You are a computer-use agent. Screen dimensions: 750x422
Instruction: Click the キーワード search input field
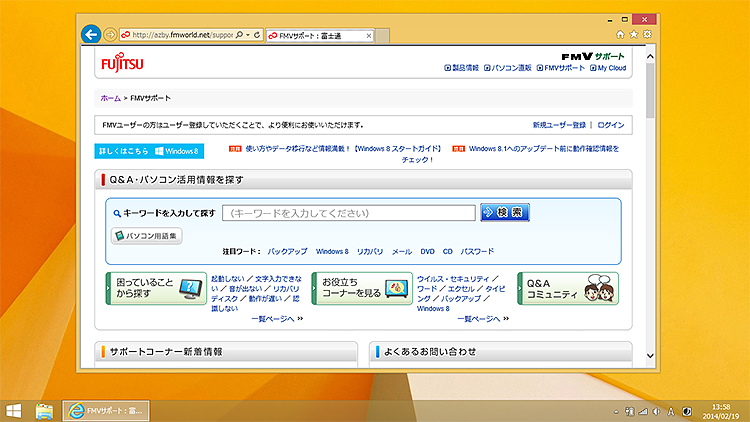pyautogui.click(x=348, y=213)
